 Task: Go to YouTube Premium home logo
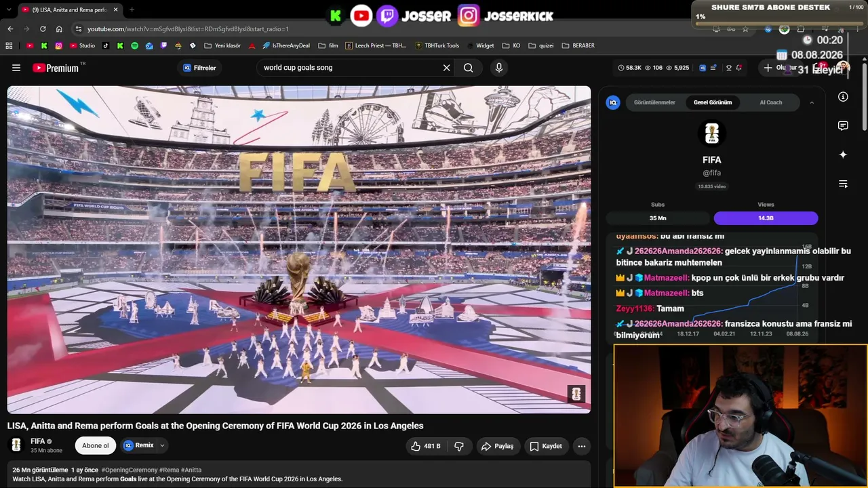(56, 68)
